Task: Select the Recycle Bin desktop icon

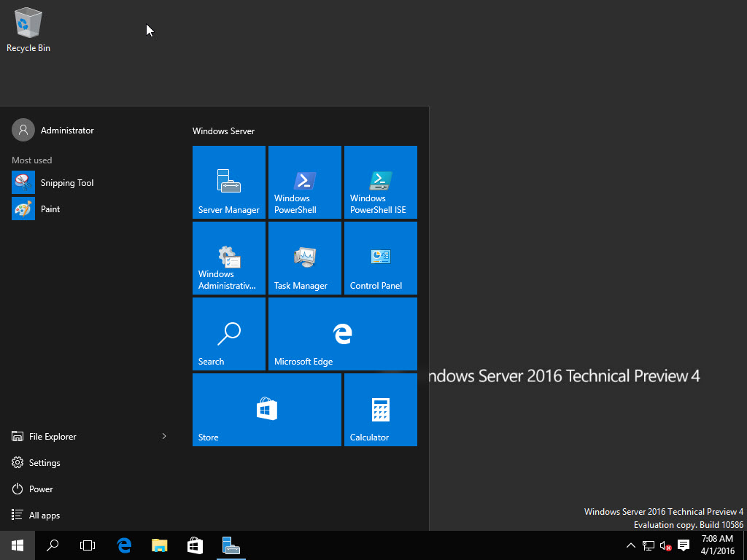Action: (x=28, y=29)
